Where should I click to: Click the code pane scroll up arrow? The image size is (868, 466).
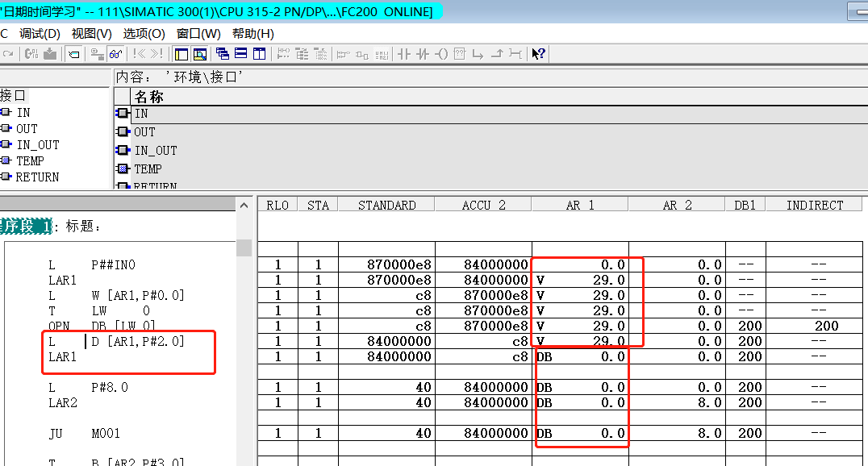(x=244, y=205)
